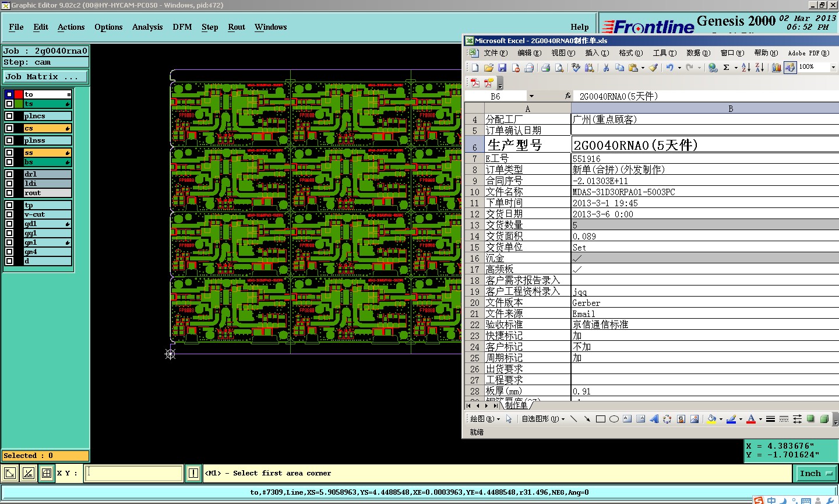Click the grid snap icon left of XY
Image resolution: width=839 pixels, height=504 pixels.
pyautogui.click(x=47, y=473)
